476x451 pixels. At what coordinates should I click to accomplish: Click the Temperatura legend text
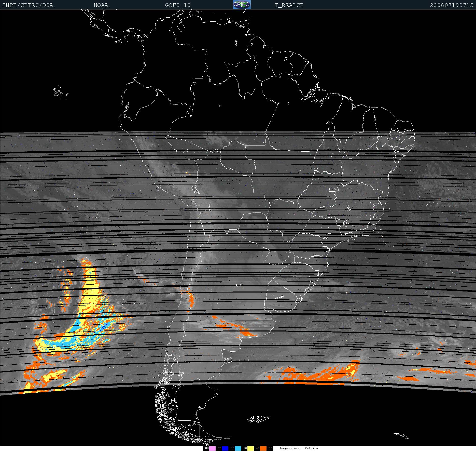click(289, 448)
